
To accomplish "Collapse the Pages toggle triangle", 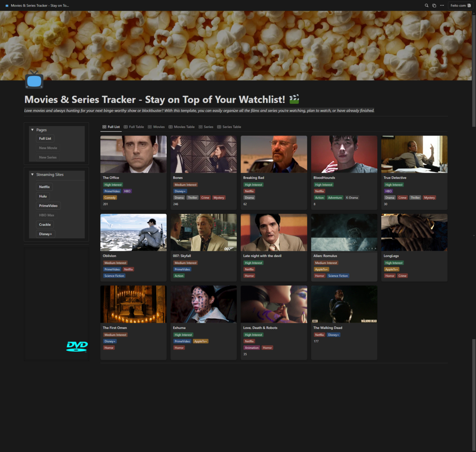I will 33,130.
